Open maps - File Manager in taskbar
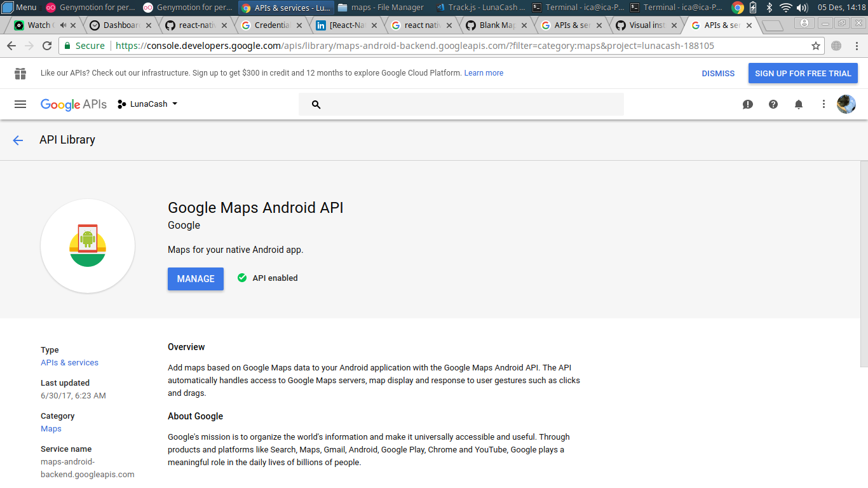The height and width of the screenshot is (488, 868). pos(382,8)
